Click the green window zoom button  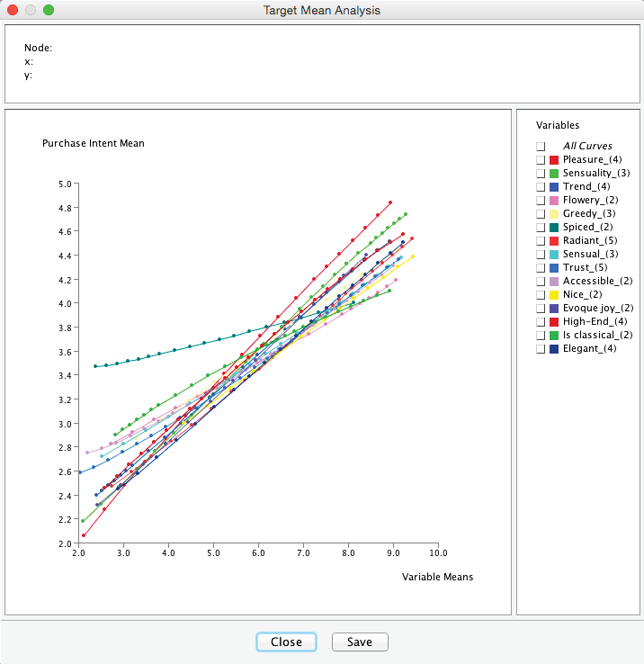pyautogui.click(x=49, y=10)
